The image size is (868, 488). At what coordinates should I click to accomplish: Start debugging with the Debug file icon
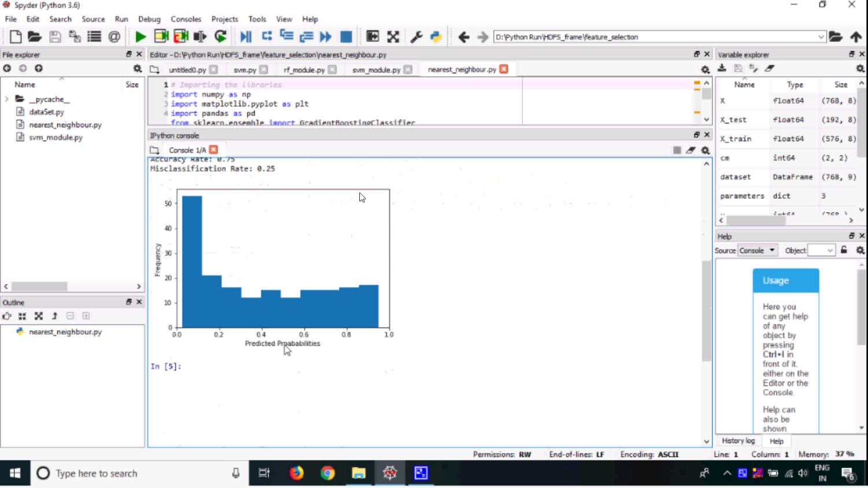[x=246, y=37]
